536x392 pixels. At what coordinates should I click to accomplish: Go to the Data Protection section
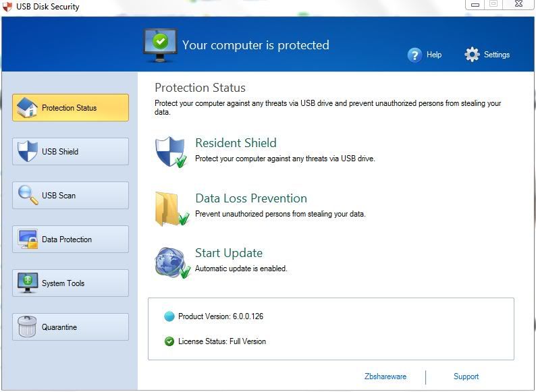click(70, 240)
